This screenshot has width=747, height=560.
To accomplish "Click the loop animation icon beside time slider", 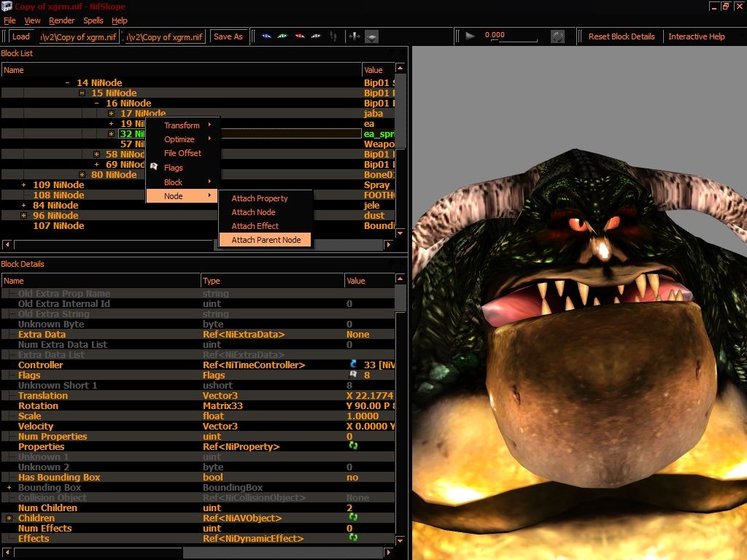I will (557, 36).
